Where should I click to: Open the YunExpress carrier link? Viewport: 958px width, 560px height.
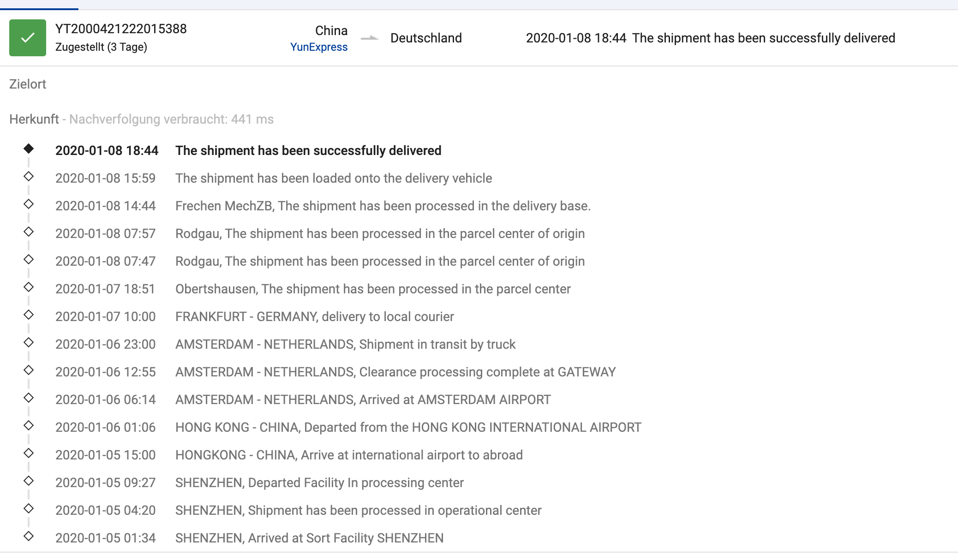[319, 47]
